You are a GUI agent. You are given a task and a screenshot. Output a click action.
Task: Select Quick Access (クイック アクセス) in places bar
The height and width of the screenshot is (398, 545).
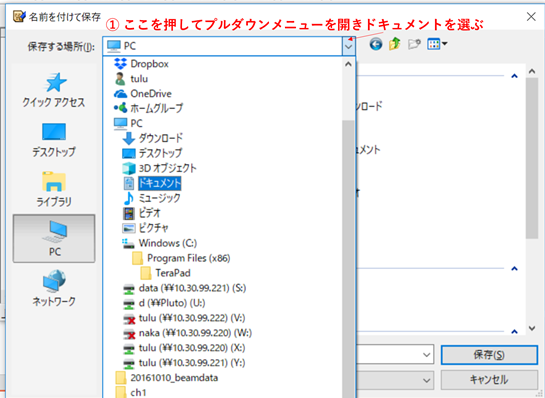(x=54, y=90)
